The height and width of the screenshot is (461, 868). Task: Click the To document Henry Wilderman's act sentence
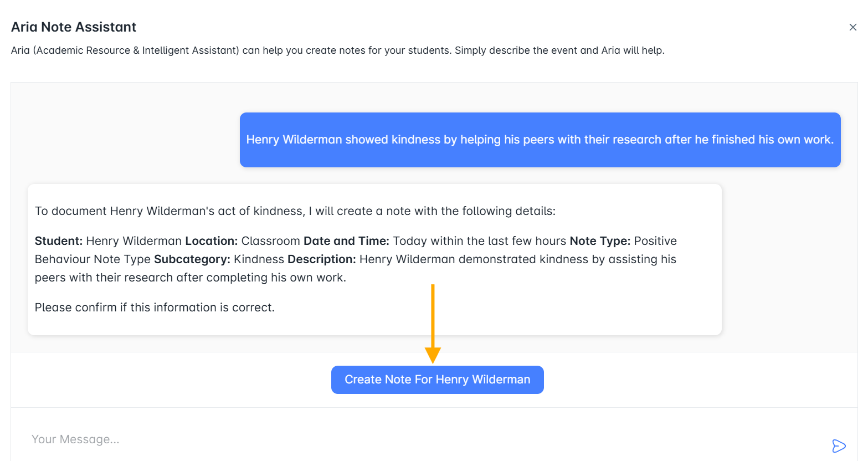295,211
